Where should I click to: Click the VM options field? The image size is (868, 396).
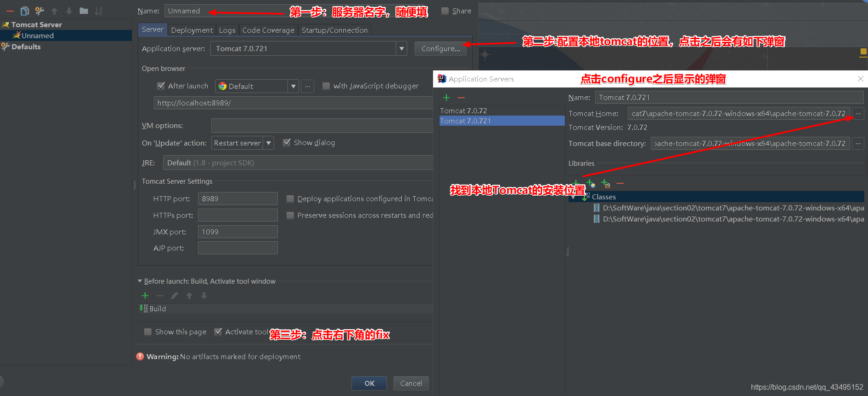coord(322,125)
